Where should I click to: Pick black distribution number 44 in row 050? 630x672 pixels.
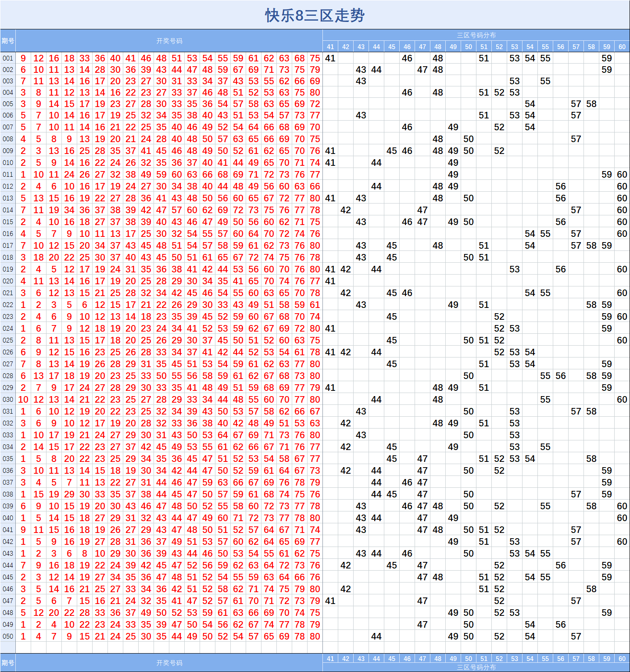pyautogui.click(x=376, y=636)
